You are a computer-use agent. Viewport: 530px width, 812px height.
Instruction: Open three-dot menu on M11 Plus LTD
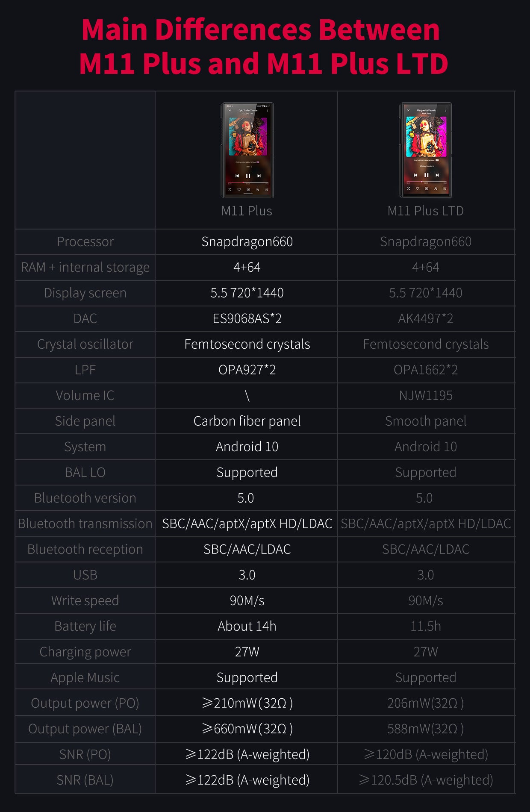point(445,110)
